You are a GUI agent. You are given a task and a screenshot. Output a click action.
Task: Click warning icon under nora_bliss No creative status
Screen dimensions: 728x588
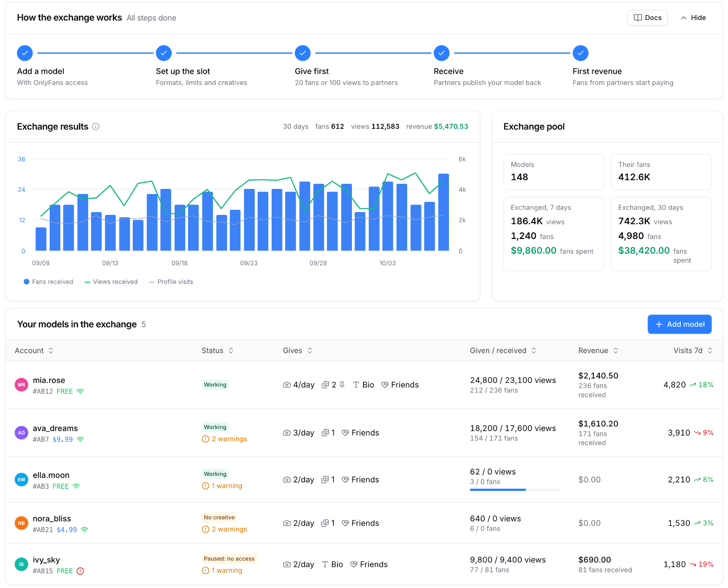[206, 530]
